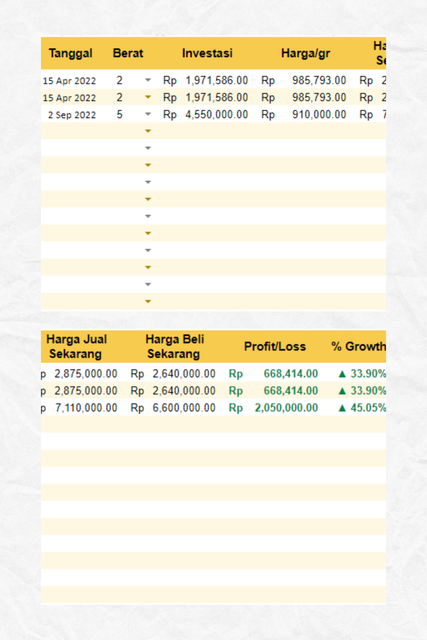Select the Harga Jual Sekarang header
Screen dimensions: 427x640
click(x=76, y=347)
